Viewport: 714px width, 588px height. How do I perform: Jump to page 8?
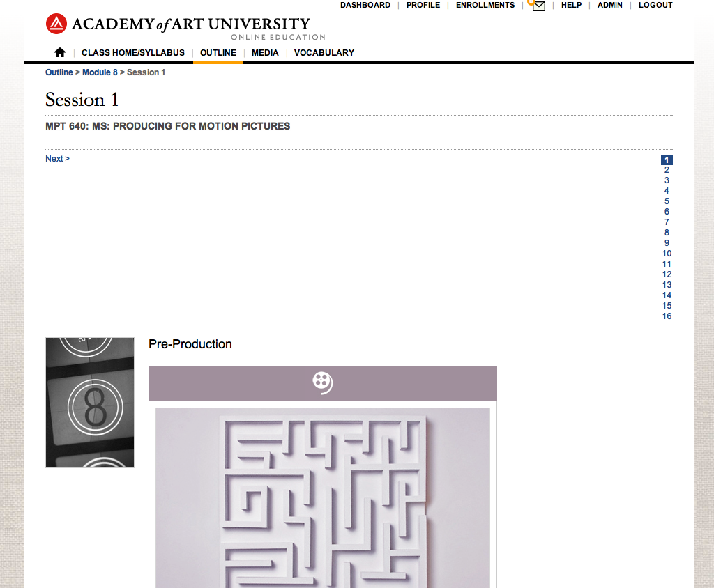click(x=667, y=233)
